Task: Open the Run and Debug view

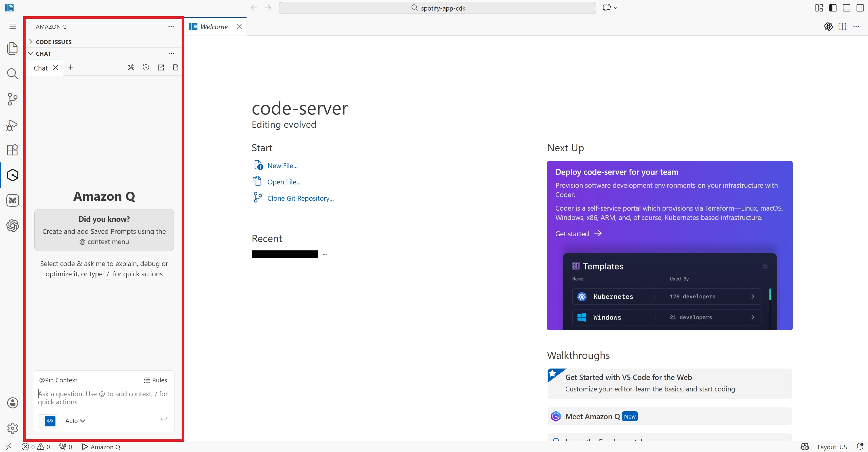Action: pos(12,125)
